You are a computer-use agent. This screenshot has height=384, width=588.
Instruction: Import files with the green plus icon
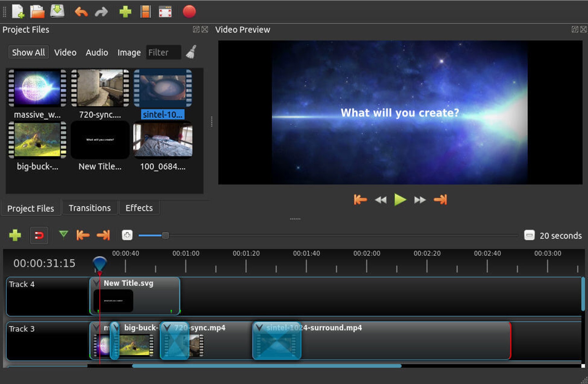pyautogui.click(x=126, y=11)
